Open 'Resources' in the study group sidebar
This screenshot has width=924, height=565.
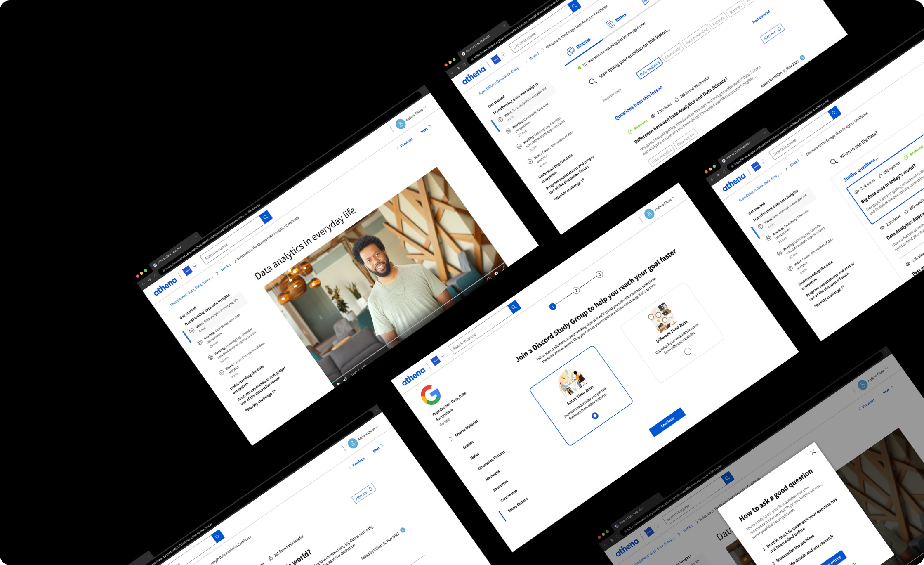click(500, 485)
